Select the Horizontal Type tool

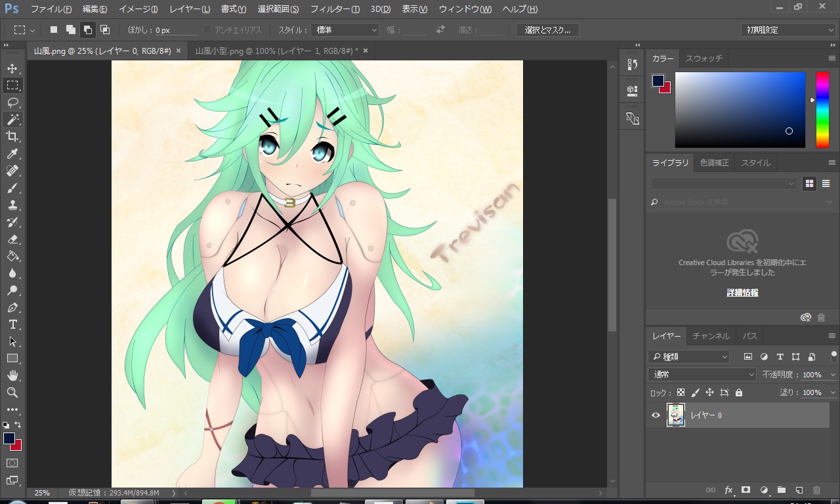(12, 324)
